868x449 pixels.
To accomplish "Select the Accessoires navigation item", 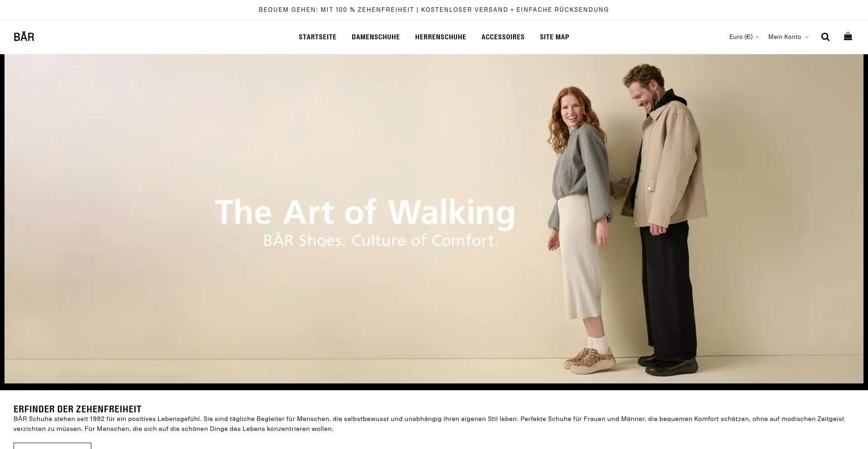I will [x=503, y=37].
